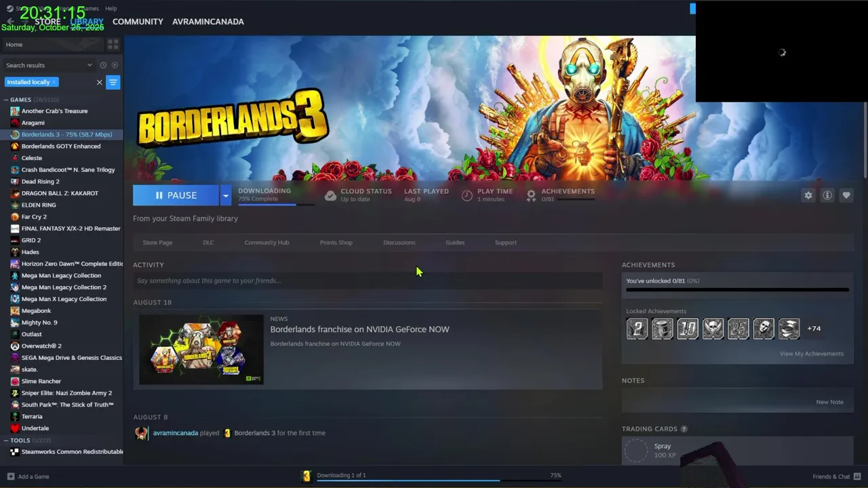Screen dimensions: 868x488
Task: Open the Points Shop link
Action: point(336,243)
